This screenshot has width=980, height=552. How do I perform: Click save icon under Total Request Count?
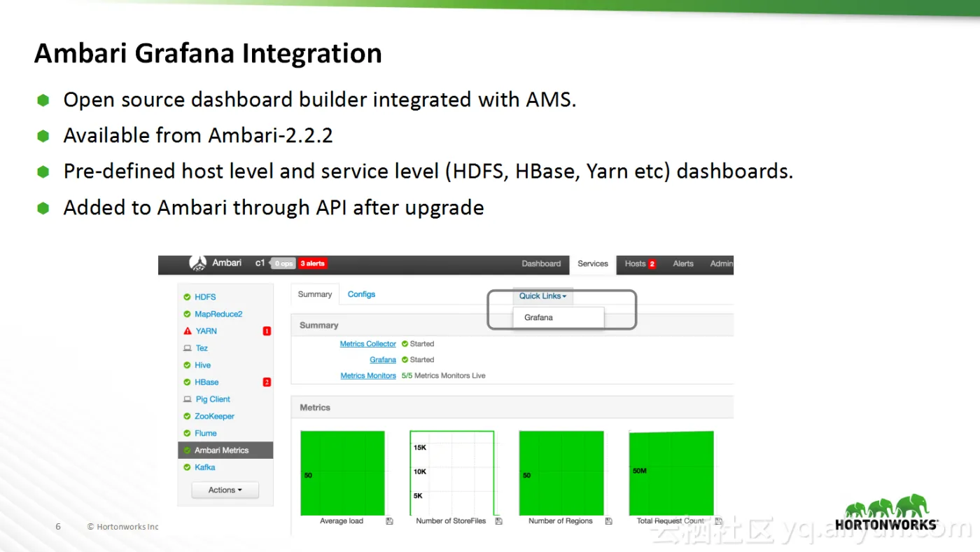718,521
